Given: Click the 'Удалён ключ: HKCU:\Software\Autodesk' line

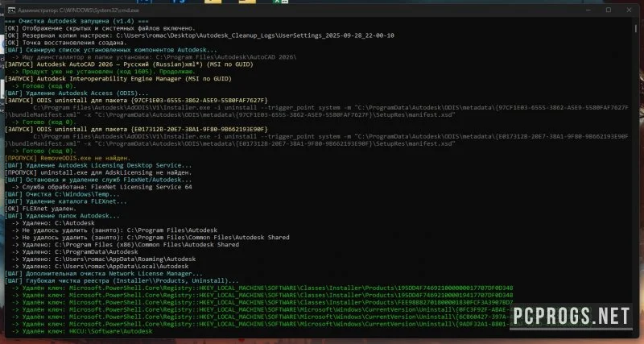Looking at the screenshot, I should point(82,331).
